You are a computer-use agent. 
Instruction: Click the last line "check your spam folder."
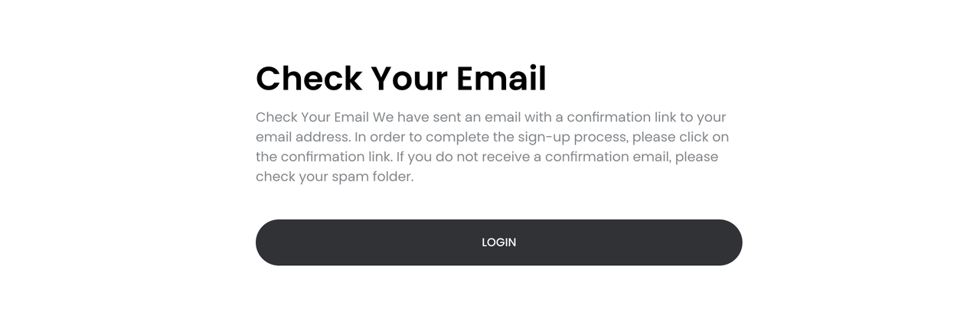[x=335, y=177]
